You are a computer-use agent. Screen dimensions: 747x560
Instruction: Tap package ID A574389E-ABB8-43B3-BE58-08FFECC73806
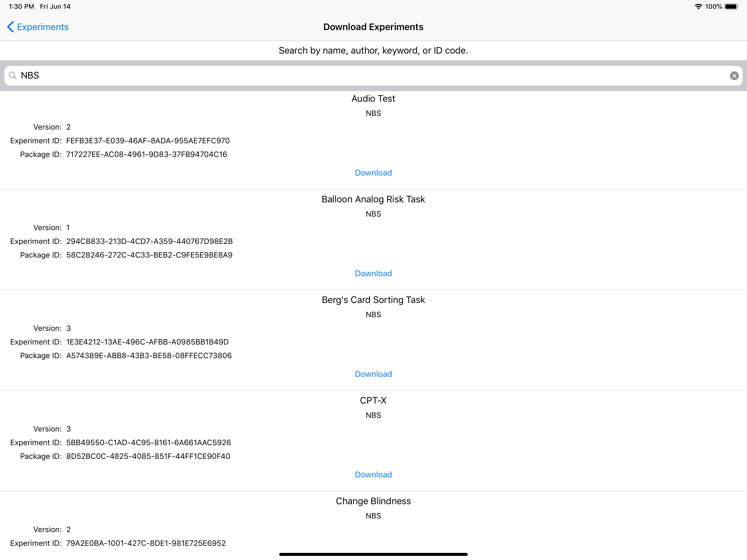pyautogui.click(x=149, y=356)
